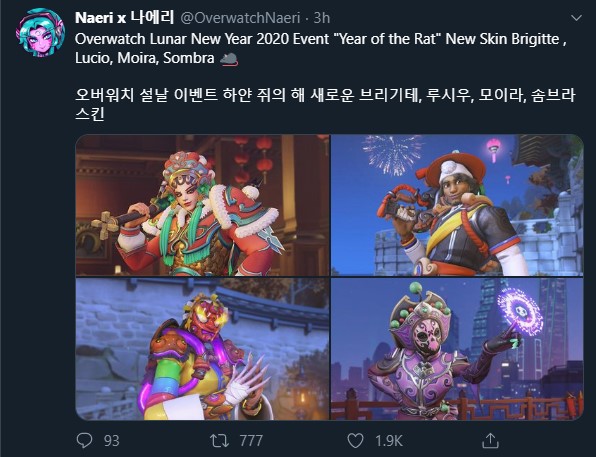View the Brigitte red opera skin image
Image resolution: width=596 pixels, height=457 pixels.
(203, 205)
